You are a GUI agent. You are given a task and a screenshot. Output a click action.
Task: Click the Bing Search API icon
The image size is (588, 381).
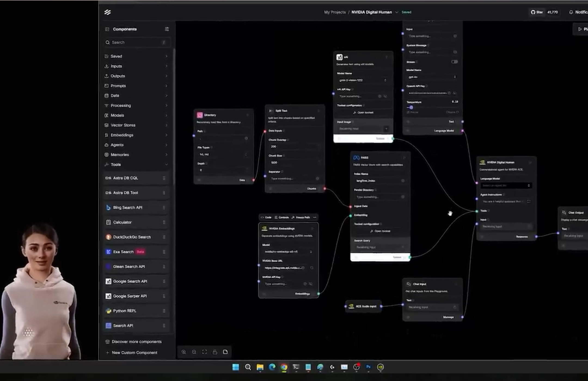108,208
